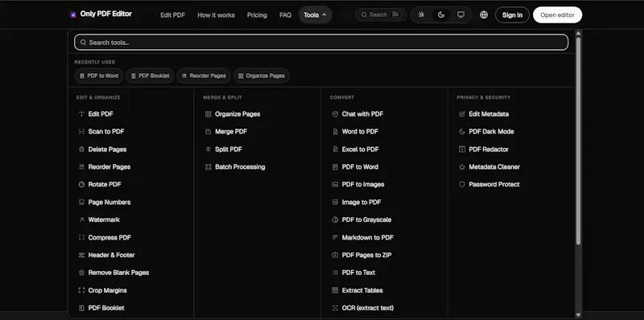Screen dimensions: 644x320
Task: Select recently used Reorder Pages chip
Action: [204, 76]
